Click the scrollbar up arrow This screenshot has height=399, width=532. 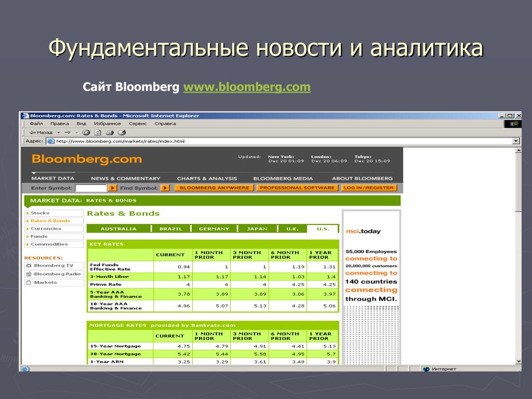pyautogui.click(x=518, y=150)
